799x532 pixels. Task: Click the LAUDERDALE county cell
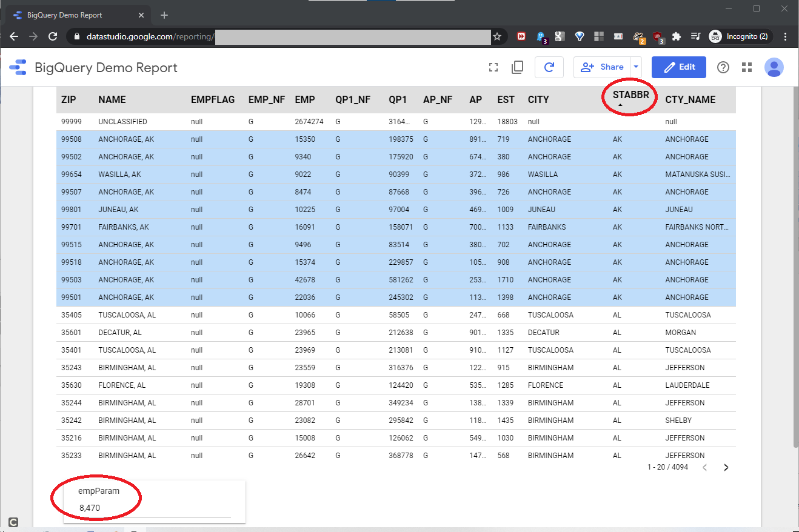coord(687,385)
